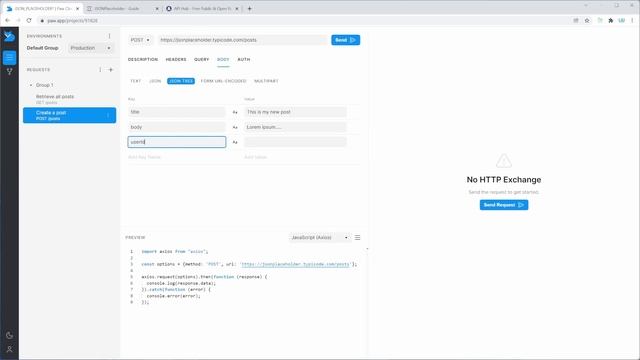The width and height of the screenshot is (640, 360).
Task: Open the HTTP method POST dropdown
Action: 140,40
